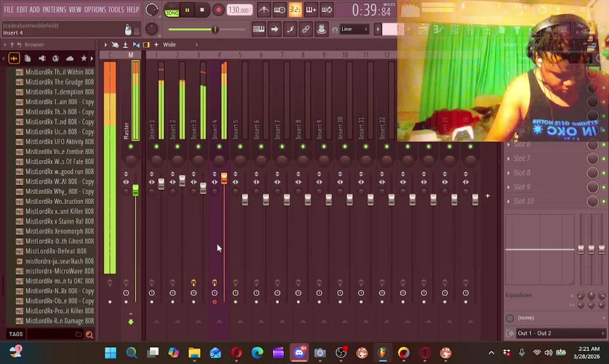Click the stamp tool icon

click(321, 29)
